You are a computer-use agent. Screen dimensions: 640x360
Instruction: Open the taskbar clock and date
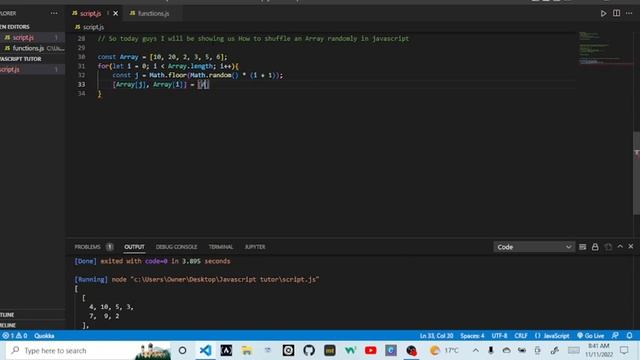coord(599,351)
